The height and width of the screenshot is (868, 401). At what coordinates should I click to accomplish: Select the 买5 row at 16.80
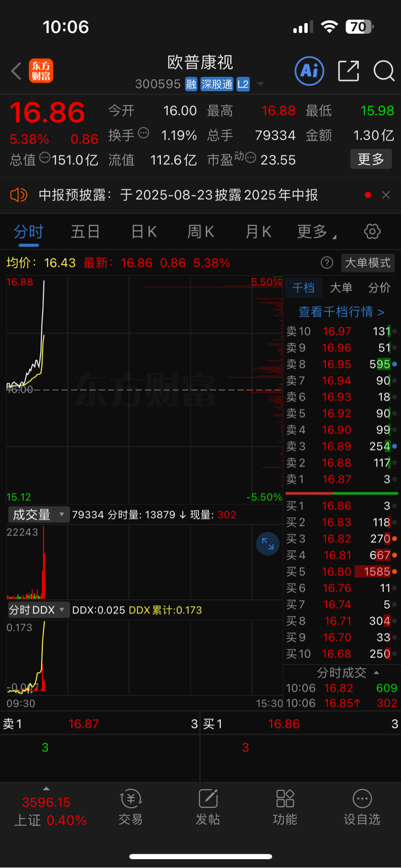point(341,572)
